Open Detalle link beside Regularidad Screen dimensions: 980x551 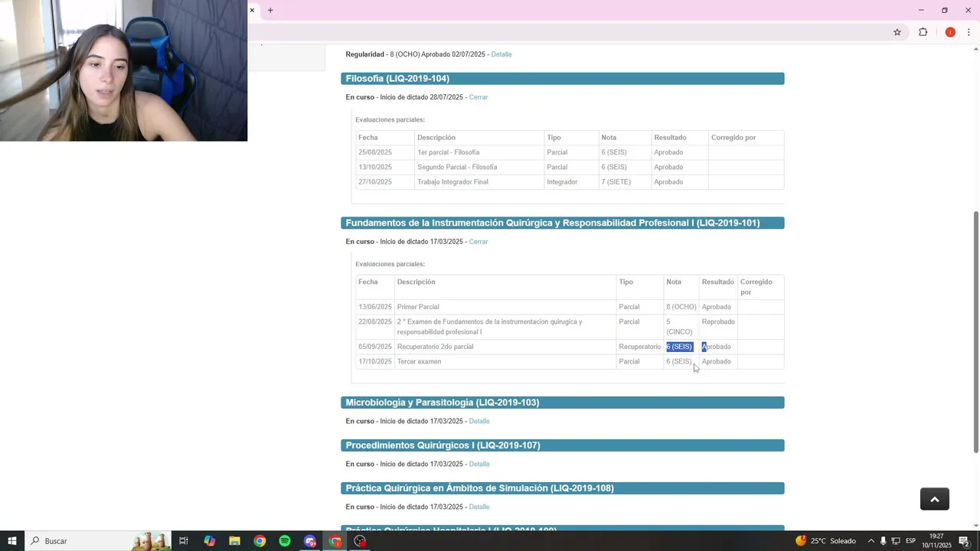[x=501, y=54]
